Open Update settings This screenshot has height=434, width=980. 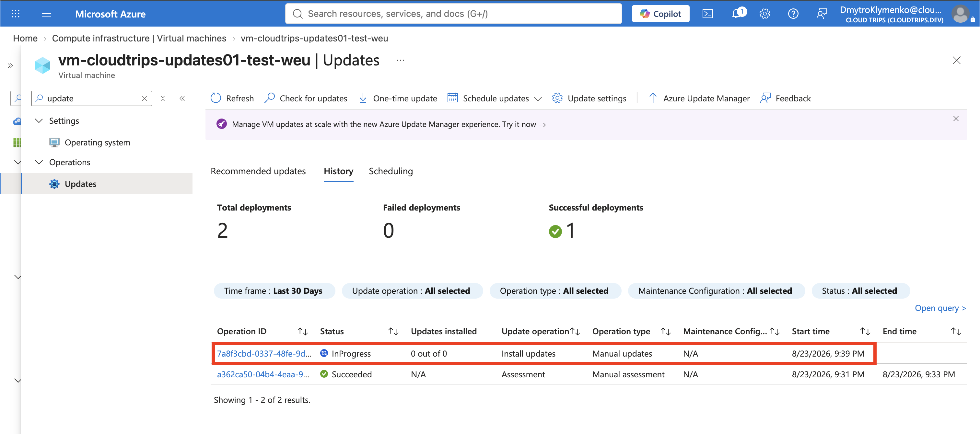click(589, 98)
